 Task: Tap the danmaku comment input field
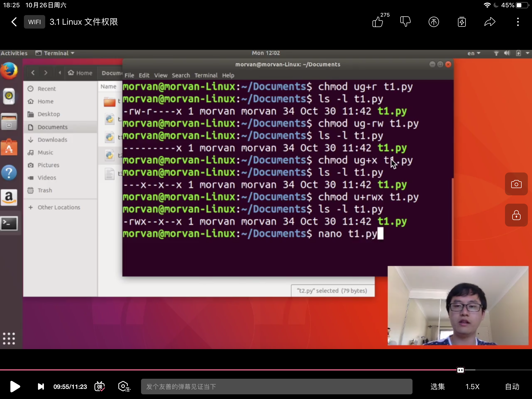pyautogui.click(x=276, y=387)
